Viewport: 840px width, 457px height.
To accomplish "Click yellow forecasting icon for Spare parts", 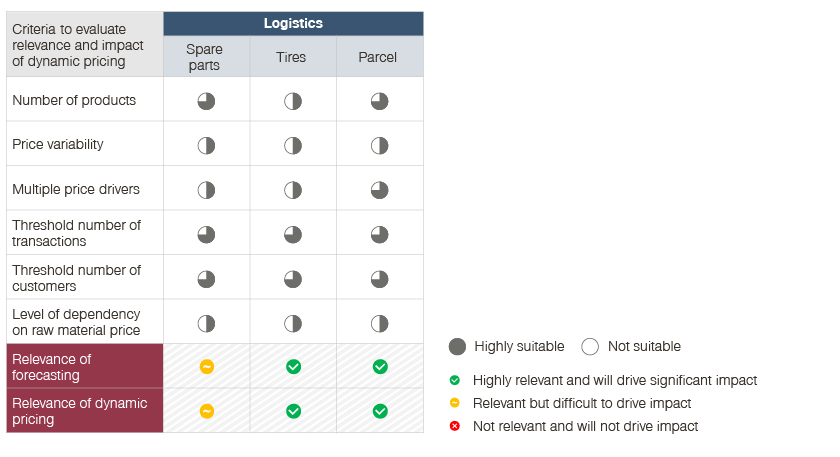I will 206,367.
